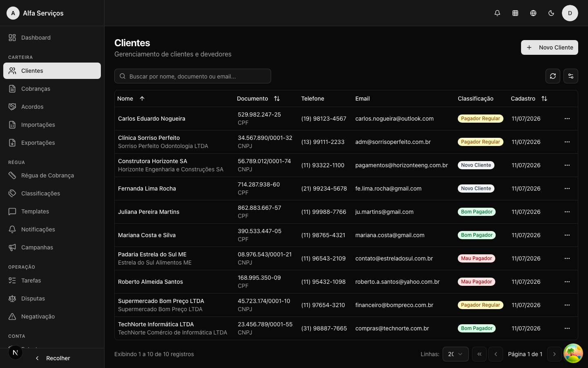Open row actions for Roberto Almeida Santos
This screenshot has height=368, width=588.
tap(567, 282)
